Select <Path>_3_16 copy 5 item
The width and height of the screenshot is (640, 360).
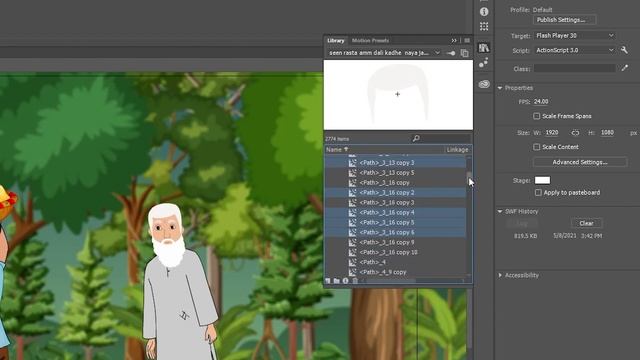pyautogui.click(x=395, y=222)
